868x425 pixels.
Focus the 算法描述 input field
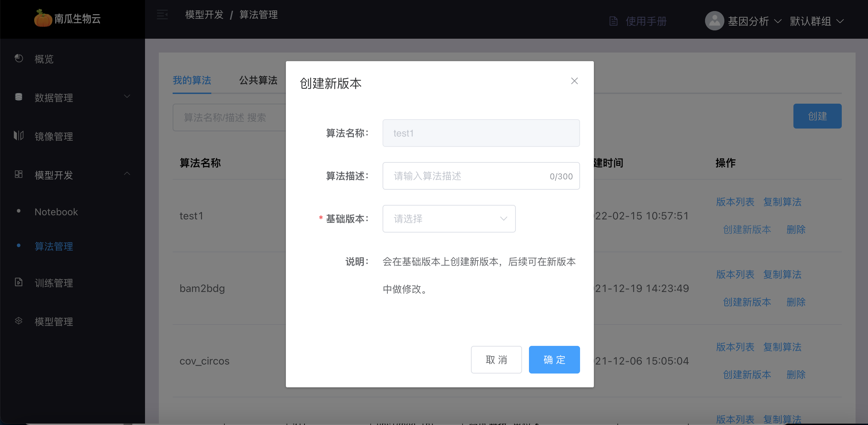coord(481,176)
